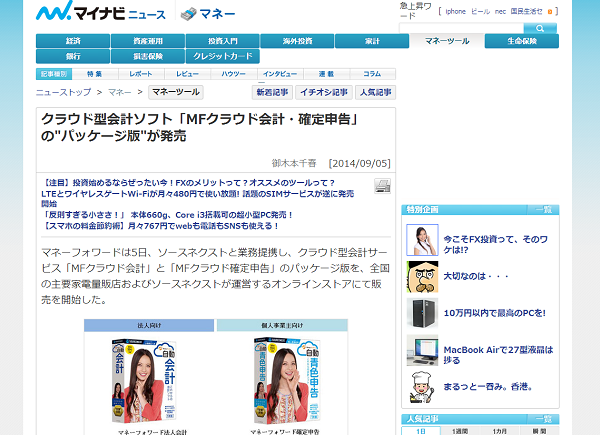Go to ニューストップ breadcrumb
600x435 pixels.
(x=64, y=92)
